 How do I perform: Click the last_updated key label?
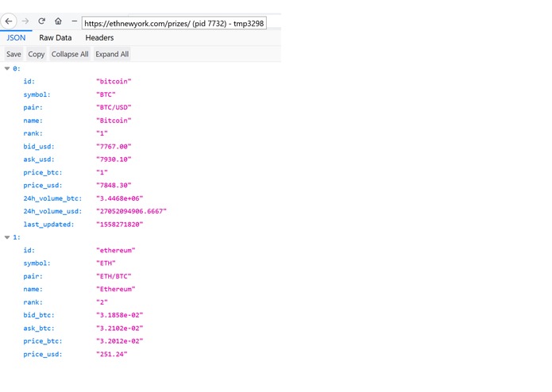(x=48, y=225)
